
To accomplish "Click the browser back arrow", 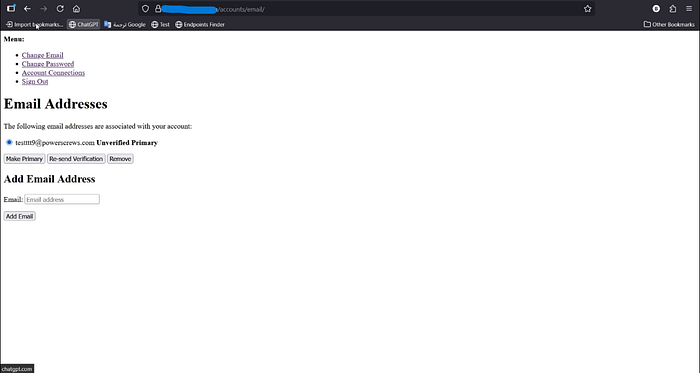I will pyautogui.click(x=27, y=8).
